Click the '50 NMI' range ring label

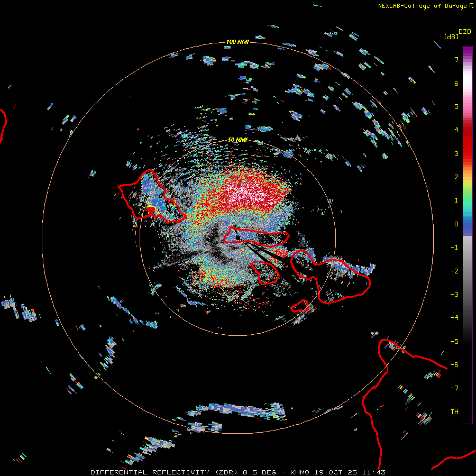237,140
